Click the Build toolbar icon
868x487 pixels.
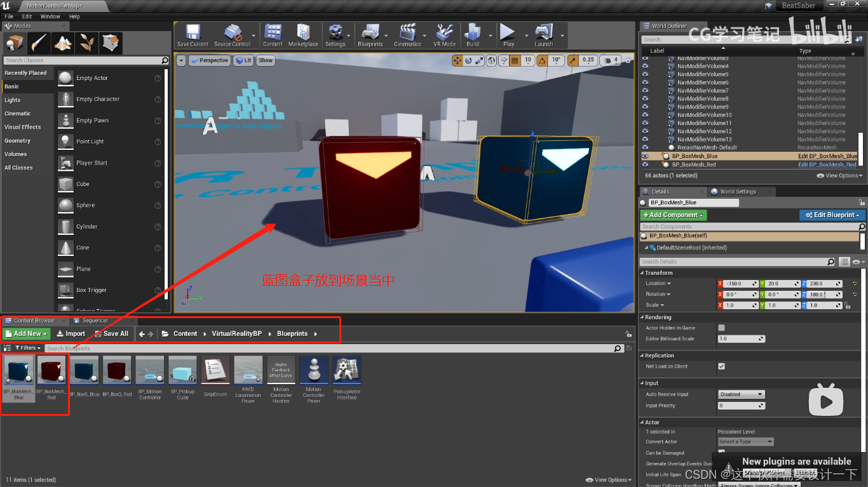click(473, 35)
